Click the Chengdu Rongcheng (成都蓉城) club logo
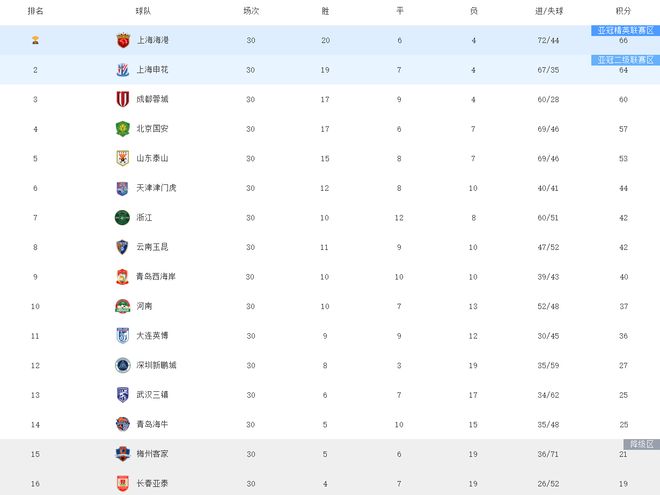Screen dimensions: 660x495 click(122, 100)
